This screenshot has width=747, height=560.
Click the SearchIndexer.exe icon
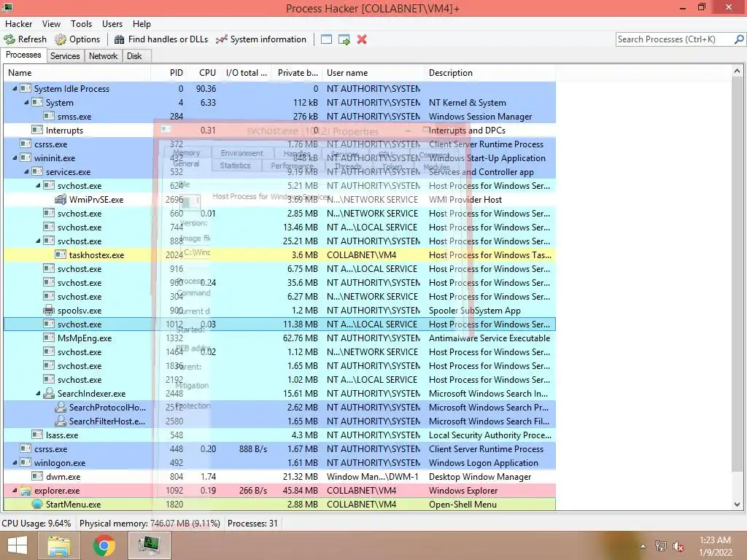click(49, 393)
